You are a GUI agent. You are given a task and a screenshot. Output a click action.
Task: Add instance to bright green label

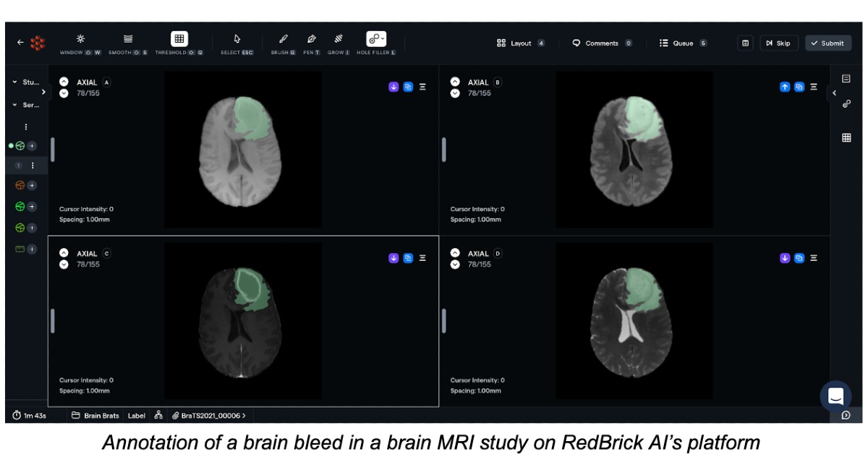[32, 207]
